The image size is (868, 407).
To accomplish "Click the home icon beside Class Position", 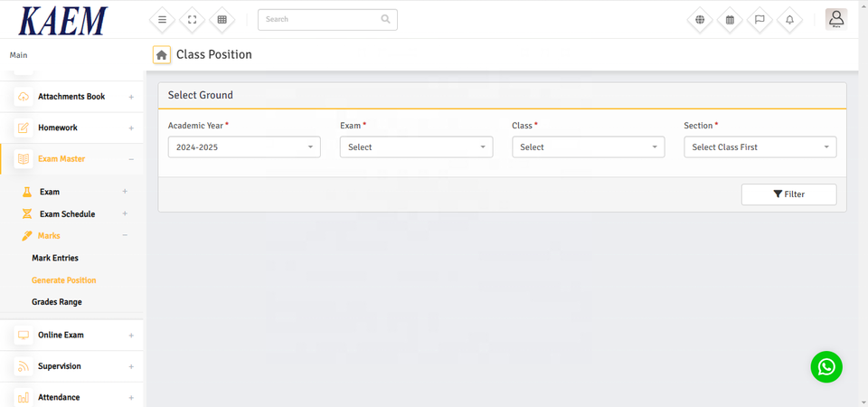I will tap(162, 55).
